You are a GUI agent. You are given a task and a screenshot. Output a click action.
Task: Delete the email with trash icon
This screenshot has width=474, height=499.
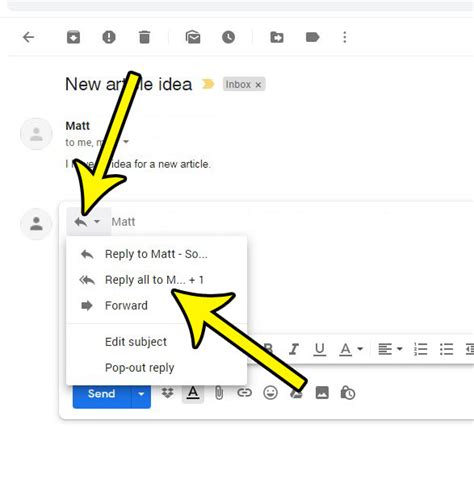point(144,37)
